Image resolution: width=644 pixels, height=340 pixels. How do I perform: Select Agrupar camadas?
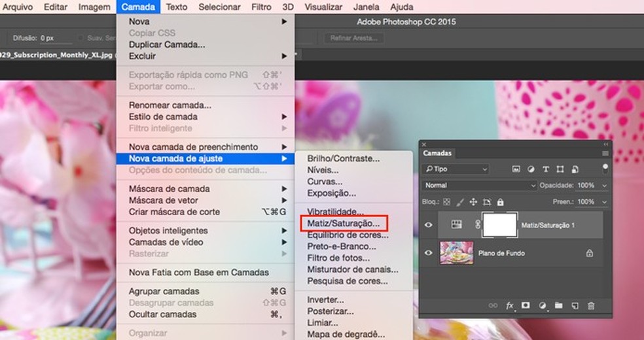click(164, 291)
